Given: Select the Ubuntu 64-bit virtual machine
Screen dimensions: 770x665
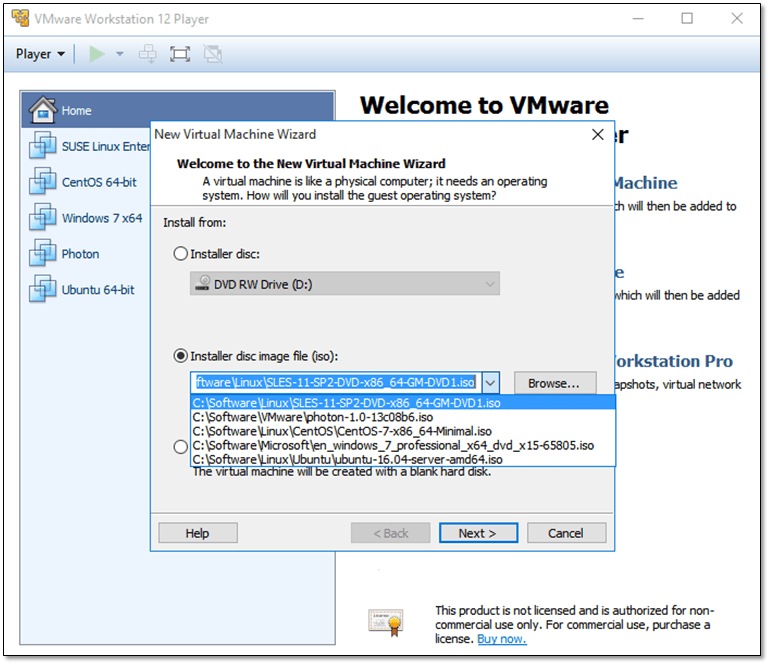Looking at the screenshot, I should coord(86,290).
